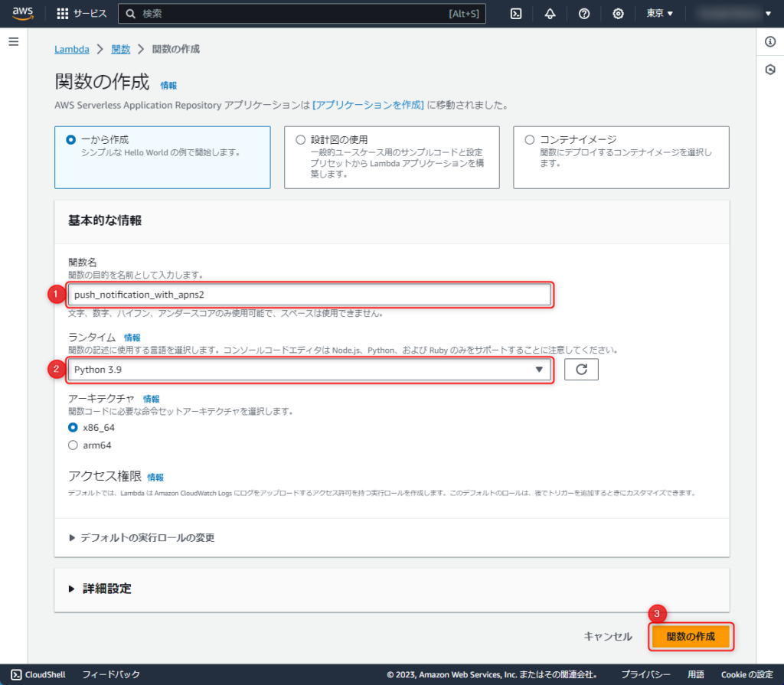Click the search magnifier icon
Screen dimensions: 784x685
click(x=130, y=14)
